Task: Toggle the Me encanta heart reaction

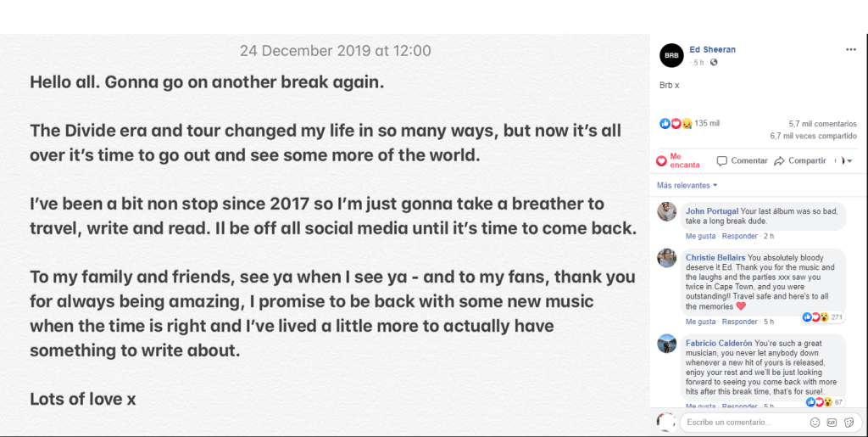Action: (679, 160)
